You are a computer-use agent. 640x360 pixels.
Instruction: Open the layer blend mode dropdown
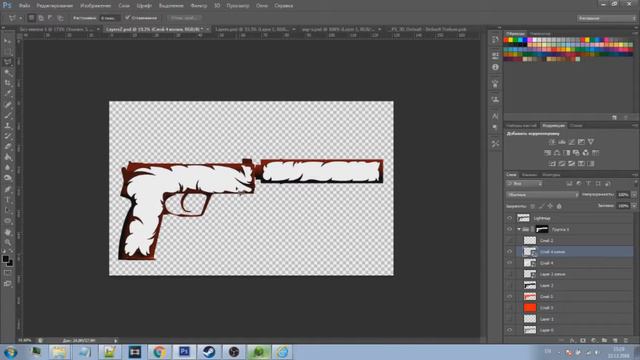coord(542,195)
